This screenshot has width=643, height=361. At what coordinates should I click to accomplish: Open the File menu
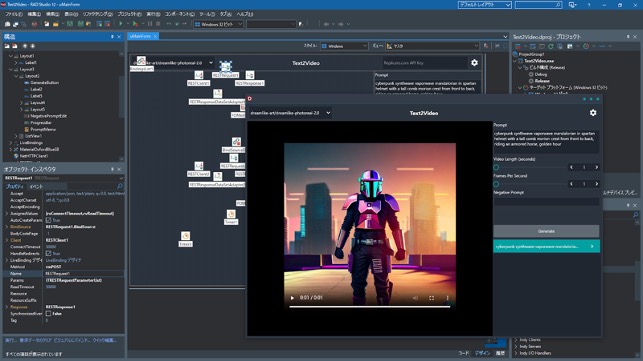14,14
